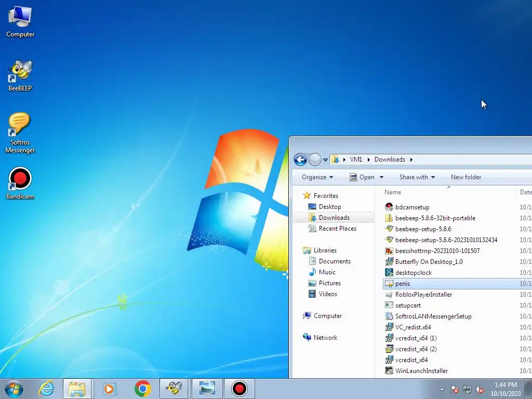Image resolution: width=532 pixels, height=399 pixels.
Task: Click the muted volume tray icon
Action: coord(480,389)
